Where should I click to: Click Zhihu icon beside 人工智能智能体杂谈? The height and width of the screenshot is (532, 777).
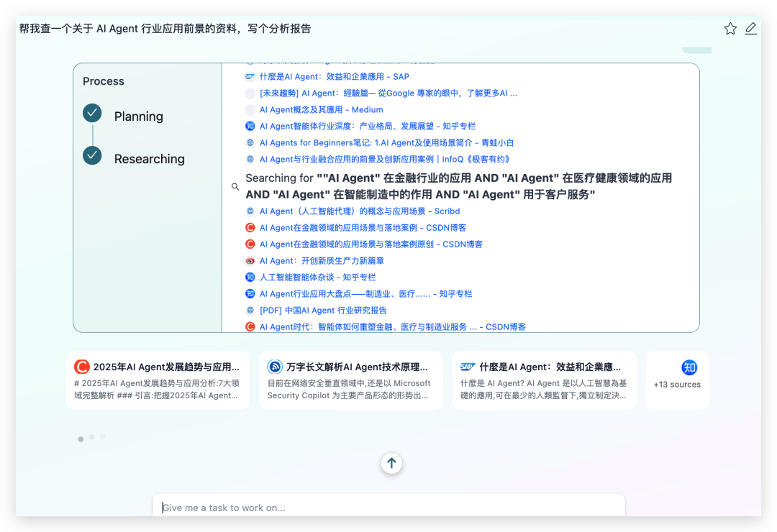point(250,277)
